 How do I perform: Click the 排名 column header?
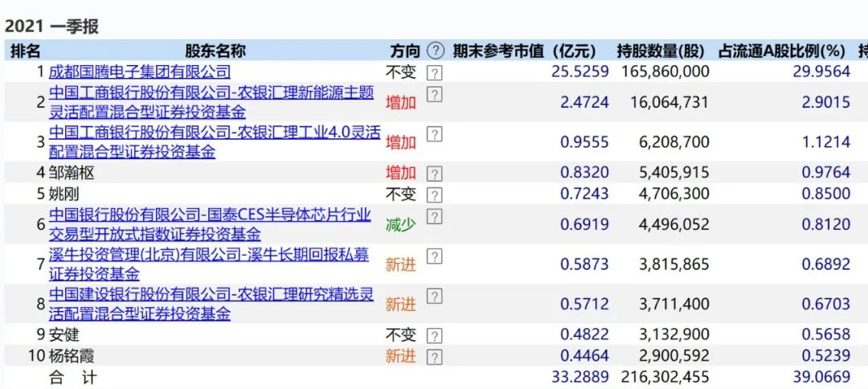(x=26, y=51)
